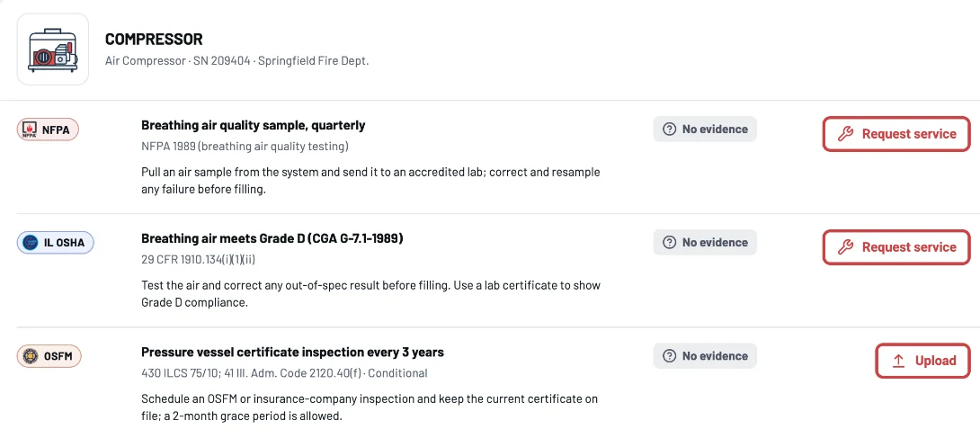The height and width of the screenshot is (438, 980).
Task: Click the upload arrow icon in Upload button
Action: point(899,361)
